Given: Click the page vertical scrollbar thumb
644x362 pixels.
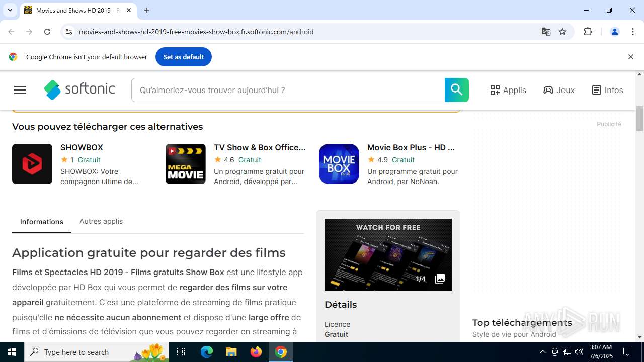Looking at the screenshot, I should [639, 118].
